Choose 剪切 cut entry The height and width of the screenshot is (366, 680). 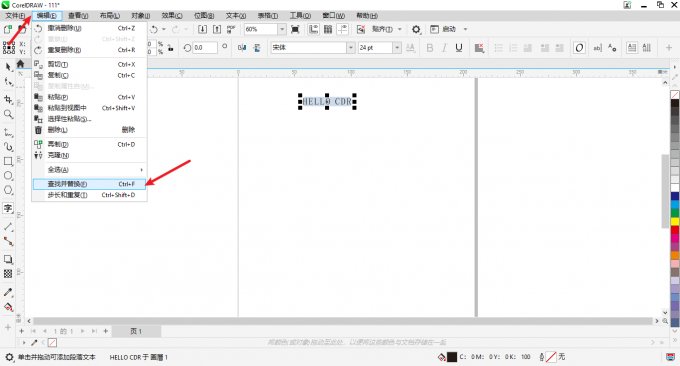click(89, 64)
